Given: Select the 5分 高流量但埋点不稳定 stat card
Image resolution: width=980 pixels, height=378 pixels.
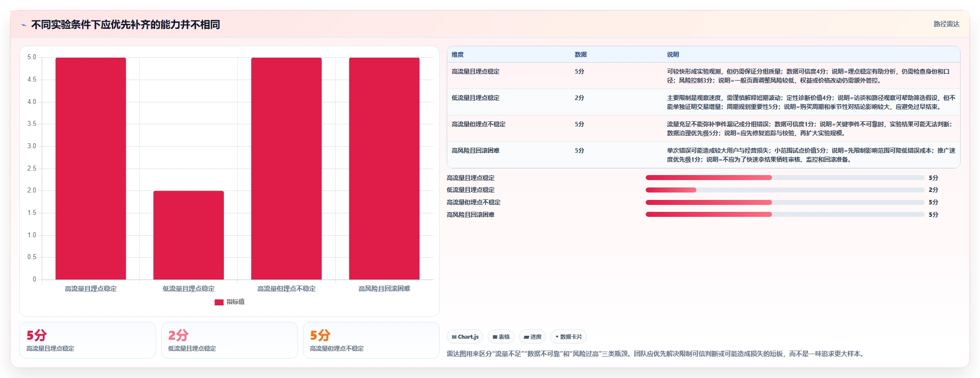Looking at the screenshot, I should tap(371, 340).
